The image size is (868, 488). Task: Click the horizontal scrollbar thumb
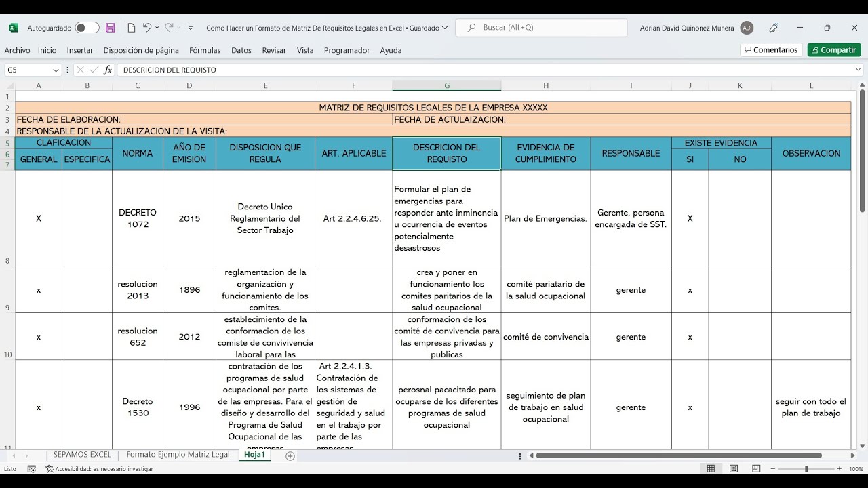679,455
